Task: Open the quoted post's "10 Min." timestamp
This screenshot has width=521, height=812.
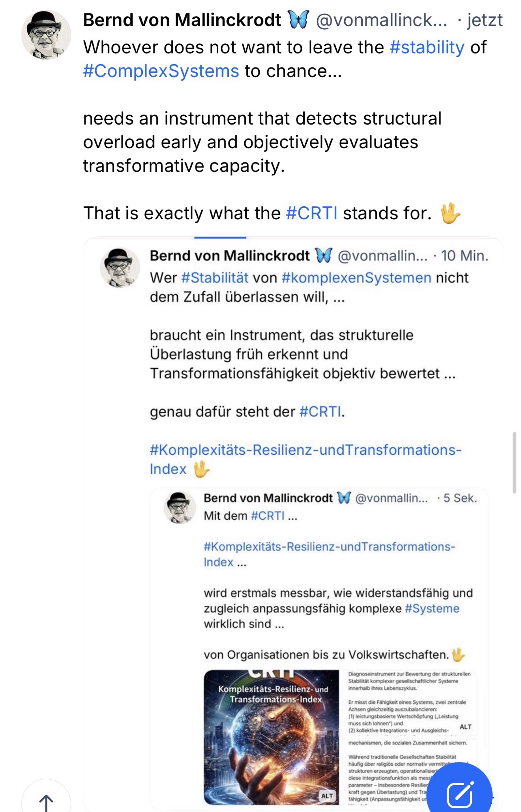Action: [465, 256]
